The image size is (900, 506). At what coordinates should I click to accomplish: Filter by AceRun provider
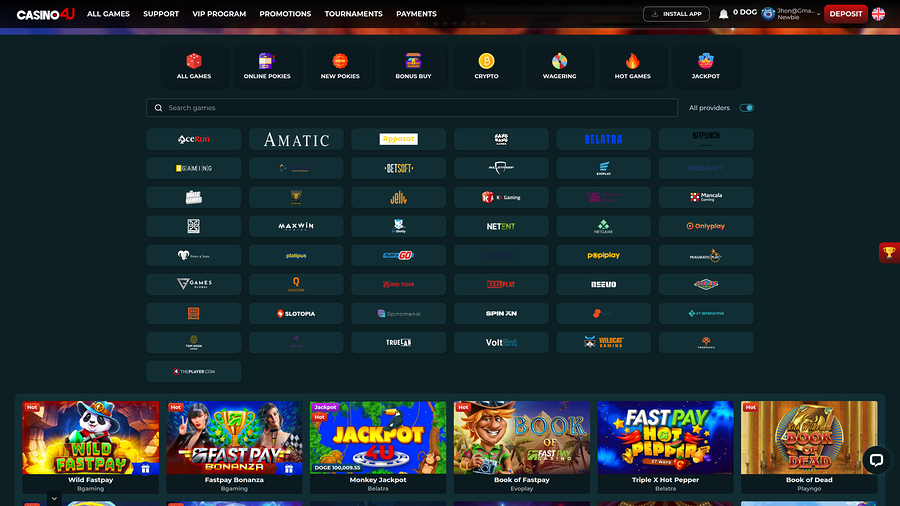tap(194, 139)
